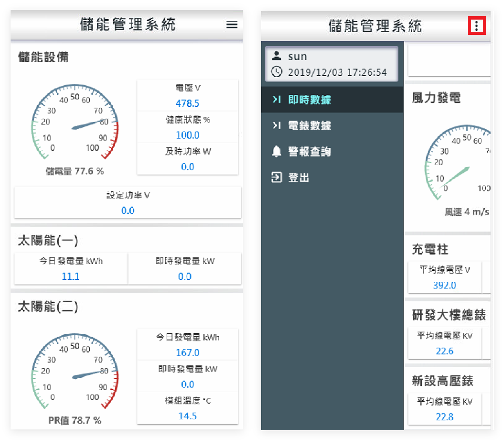
Task: Click the bell icon for 警報查詢
Action: pyautogui.click(x=276, y=151)
